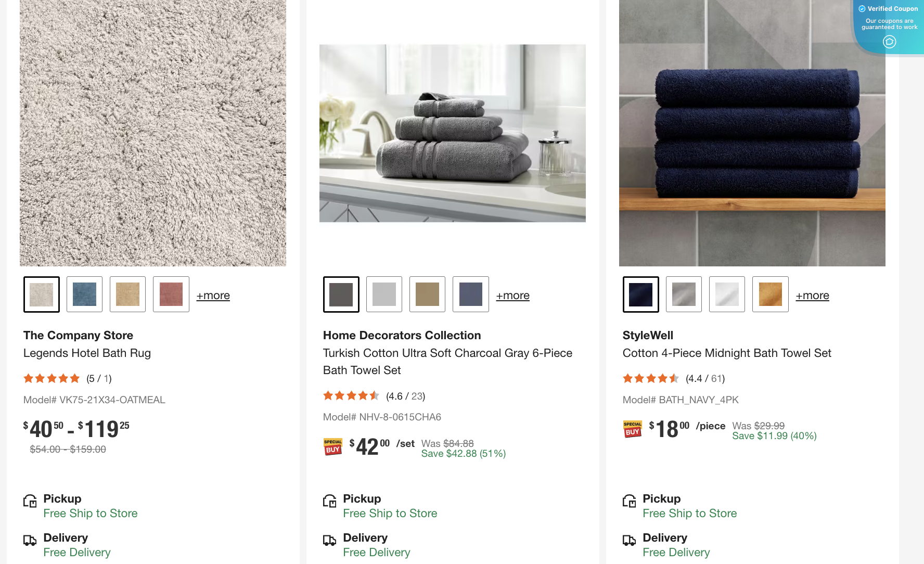Expand more colors for the StyleWell towel set
Screen dimensions: 924x564
[x=812, y=295]
